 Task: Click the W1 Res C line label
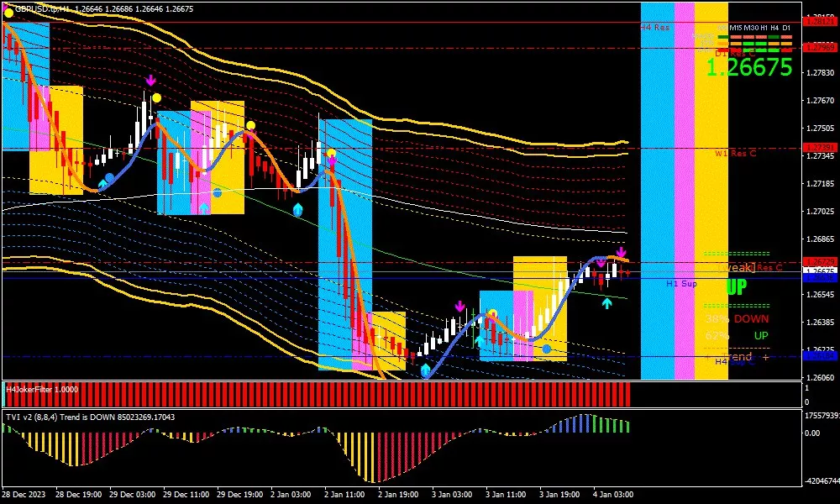[x=735, y=154]
